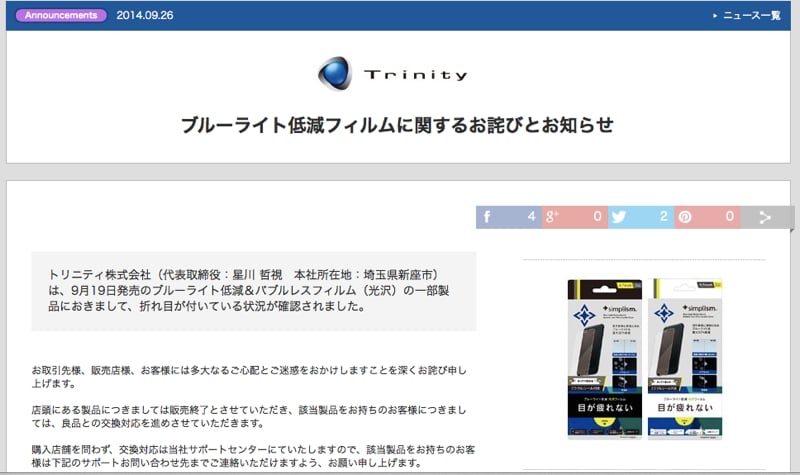Open the left black-package product image

(605, 358)
